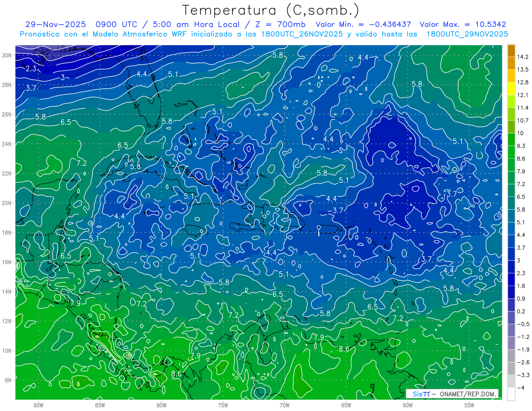Click the colorbar label -0.5
532x411 pixels.
(523, 324)
